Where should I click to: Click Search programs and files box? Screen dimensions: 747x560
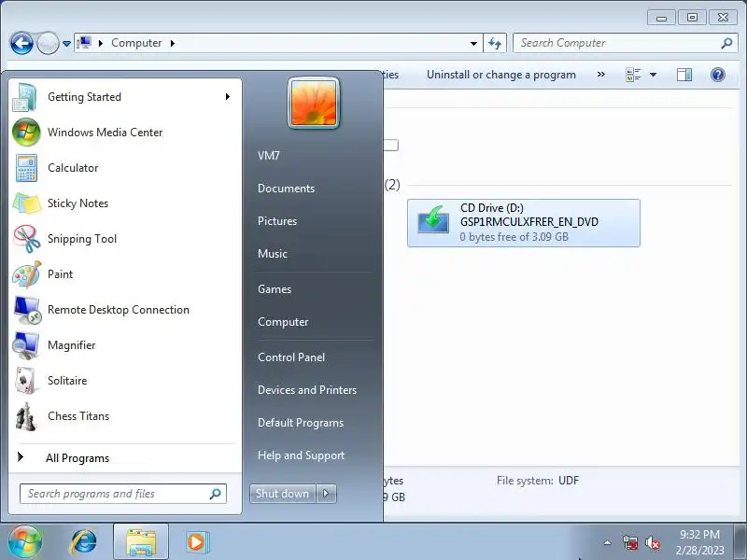pyautogui.click(x=123, y=494)
